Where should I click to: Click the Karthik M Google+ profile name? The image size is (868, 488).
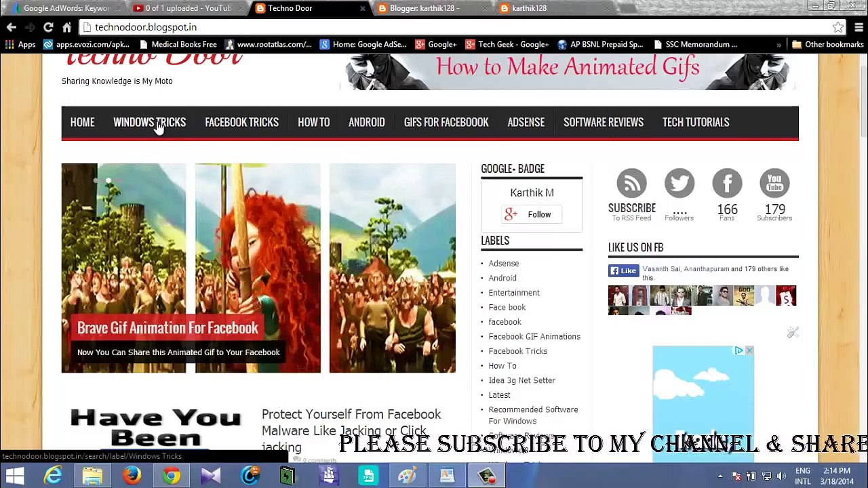coord(532,193)
